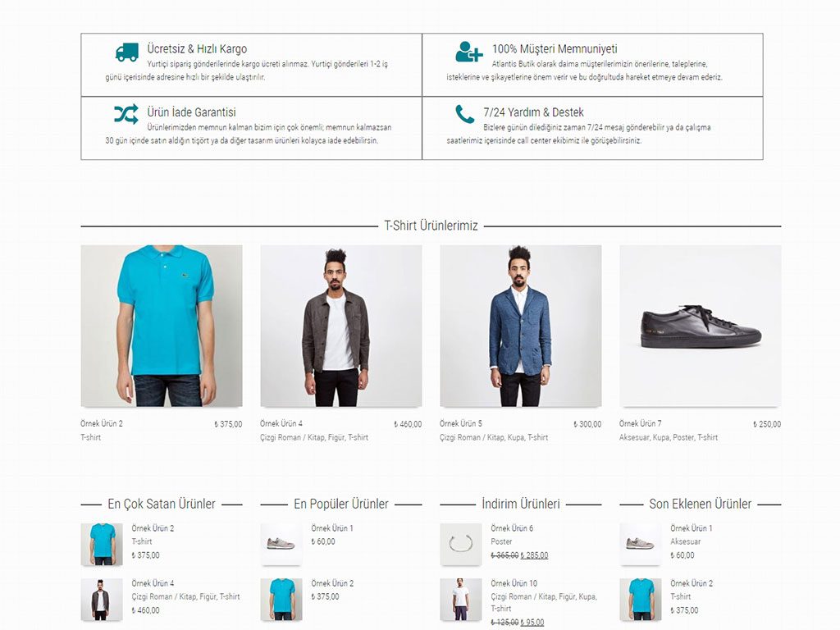Open Örnek Ürün 10 in İndirim Ürünleri
The height and width of the screenshot is (630, 840).
point(514,583)
